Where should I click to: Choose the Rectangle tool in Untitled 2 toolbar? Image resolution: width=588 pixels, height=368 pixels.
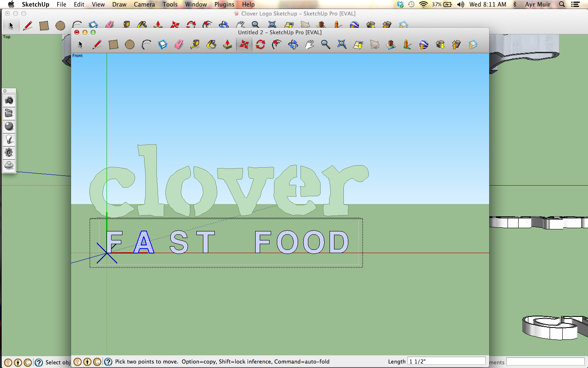(114, 45)
